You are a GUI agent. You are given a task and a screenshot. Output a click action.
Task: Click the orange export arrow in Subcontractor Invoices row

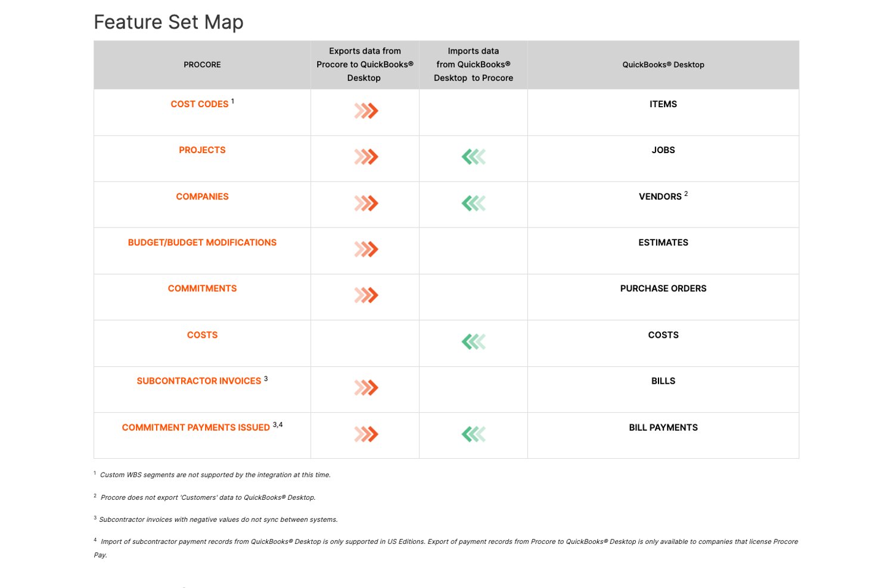coord(366,388)
